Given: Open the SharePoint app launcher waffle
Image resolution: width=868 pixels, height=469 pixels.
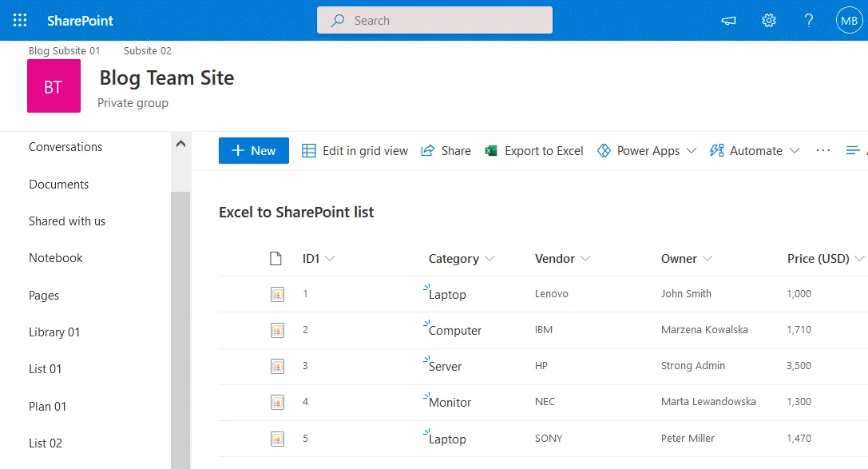Looking at the screenshot, I should [x=20, y=21].
